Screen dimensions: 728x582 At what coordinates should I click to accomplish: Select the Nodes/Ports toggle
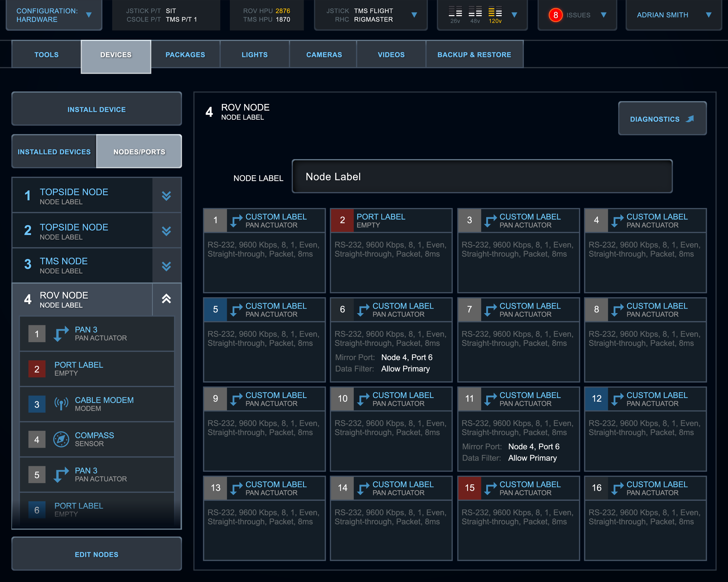(x=139, y=152)
